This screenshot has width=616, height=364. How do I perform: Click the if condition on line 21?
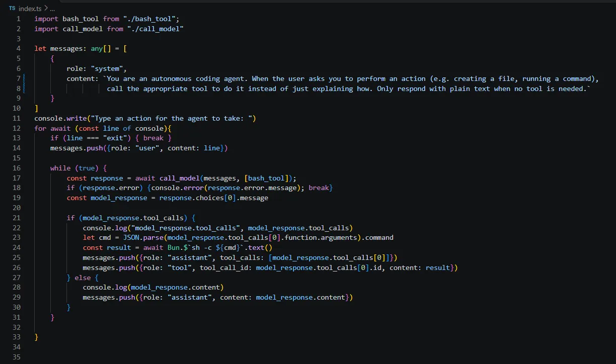pos(133,218)
